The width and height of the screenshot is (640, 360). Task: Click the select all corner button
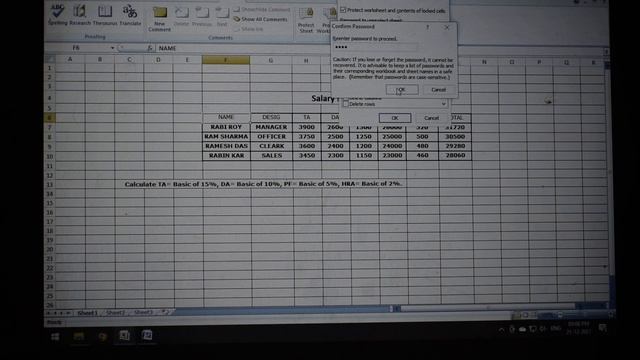tap(49, 59)
